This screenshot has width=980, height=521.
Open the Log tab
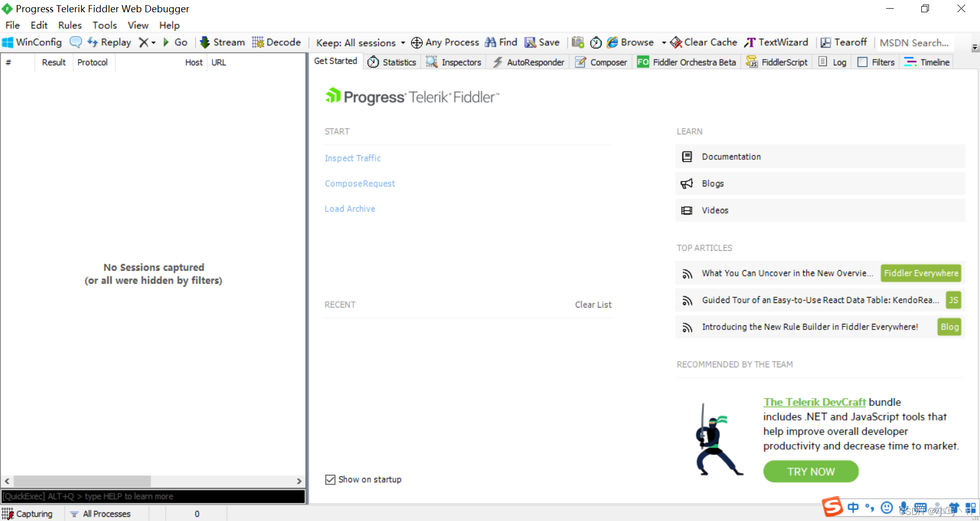832,62
